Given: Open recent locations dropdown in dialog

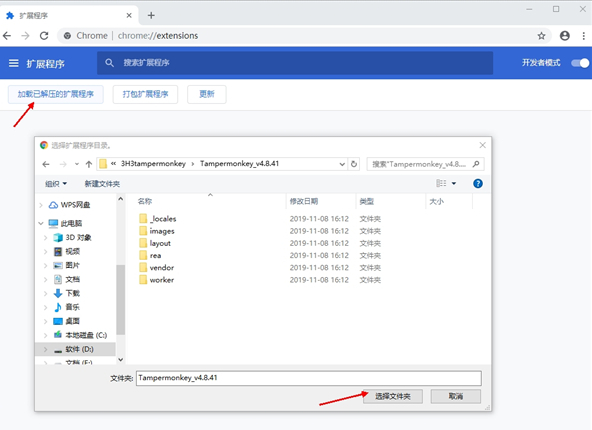Looking at the screenshot, I should point(77,164).
